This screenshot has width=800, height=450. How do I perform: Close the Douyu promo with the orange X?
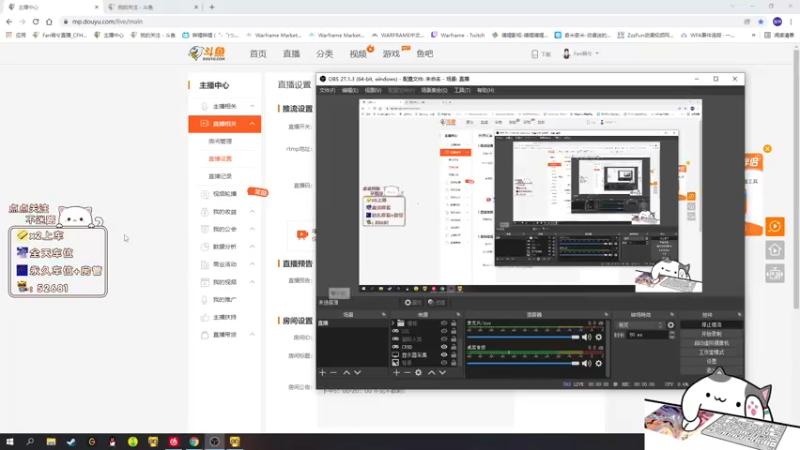coord(767,148)
